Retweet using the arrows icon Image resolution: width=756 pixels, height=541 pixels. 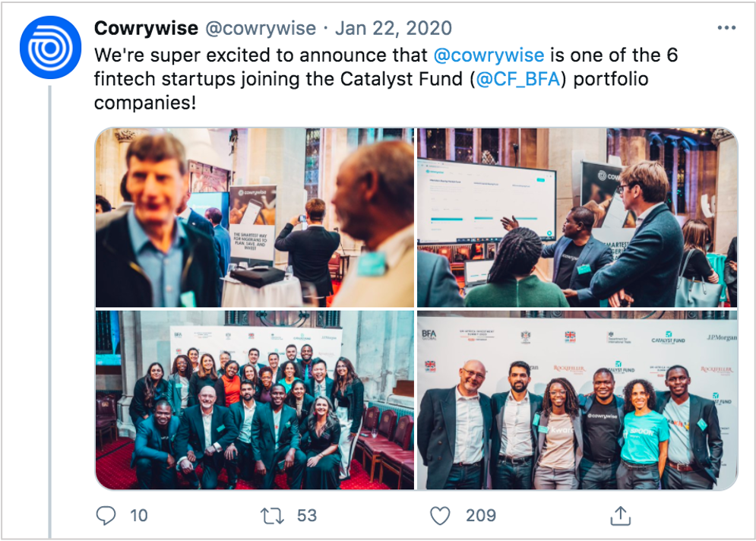pyautogui.click(x=273, y=516)
